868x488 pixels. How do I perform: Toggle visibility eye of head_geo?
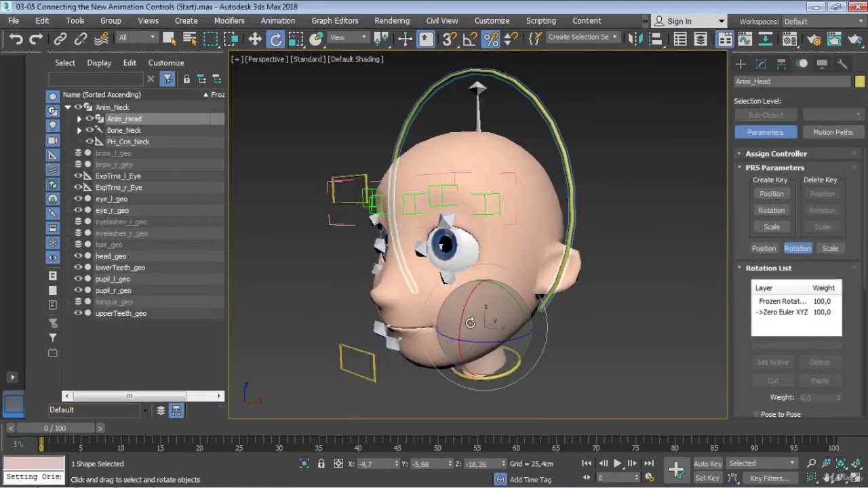click(x=78, y=256)
